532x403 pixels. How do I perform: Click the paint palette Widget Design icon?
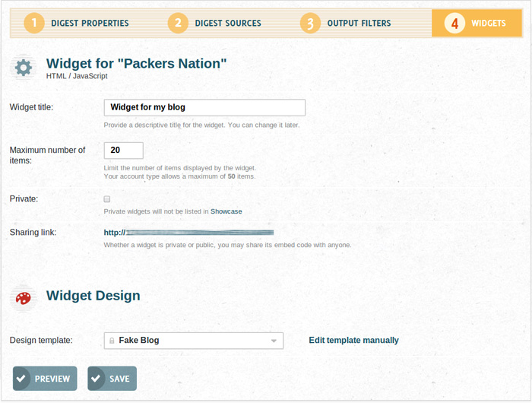click(x=24, y=297)
